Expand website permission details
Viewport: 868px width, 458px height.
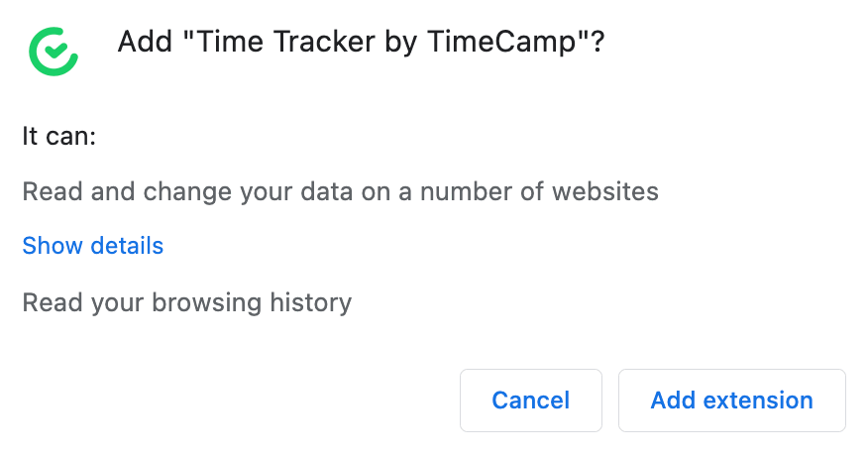click(x=93, y=246)
